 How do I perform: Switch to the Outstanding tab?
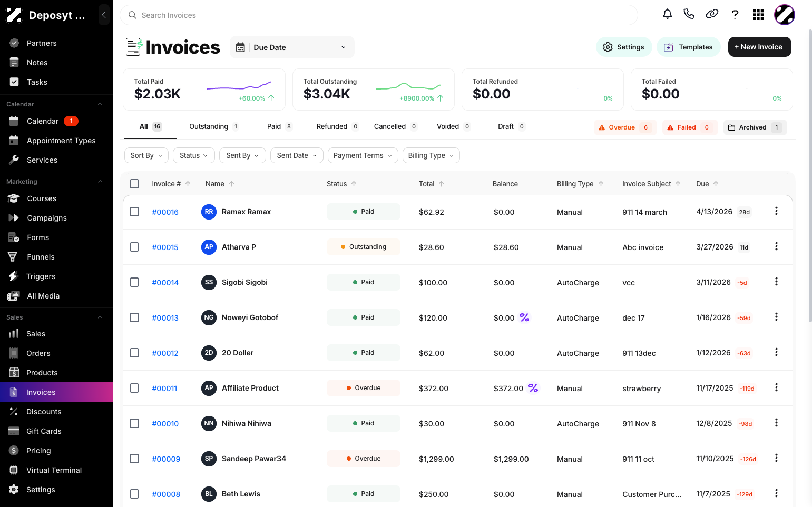(x=214, y=126)
